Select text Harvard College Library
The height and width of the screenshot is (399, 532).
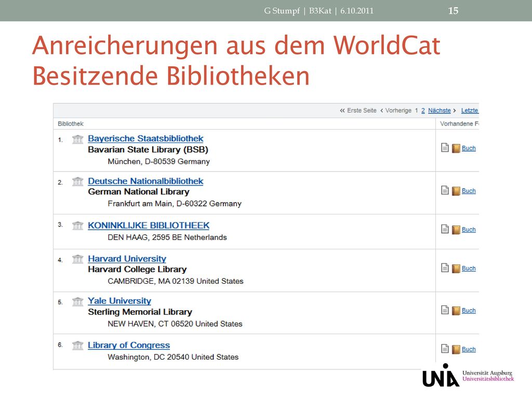(137, 270)
